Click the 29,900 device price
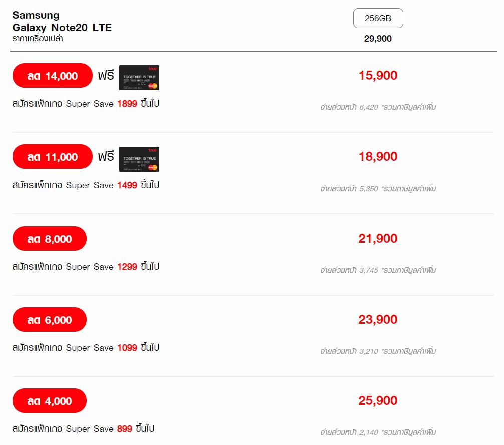Image resolution: width=504 pixels, height=445 pixels. (x=378, y=39)
